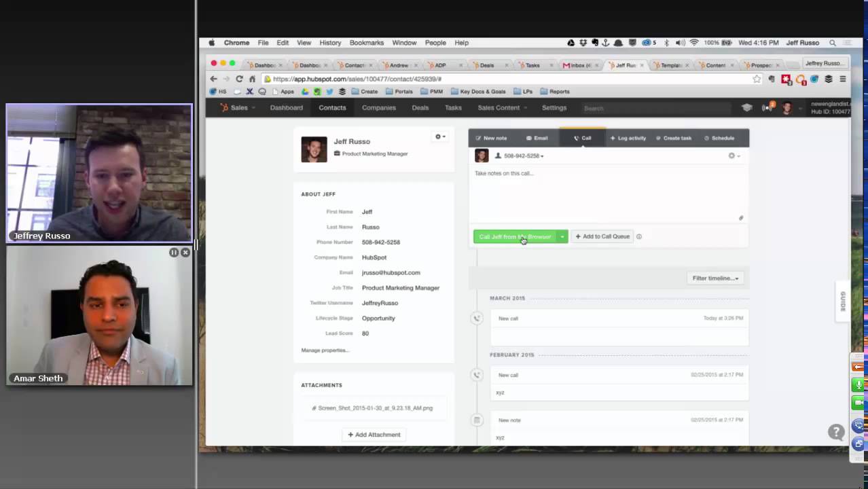Click the Buffer layers extension icon
This screenshot has width=868, height=489.
[x=828, y=79]
